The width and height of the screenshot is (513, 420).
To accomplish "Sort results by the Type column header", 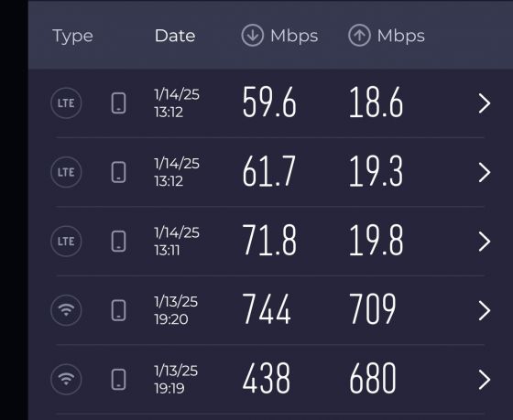I will [x=72, y=37].
